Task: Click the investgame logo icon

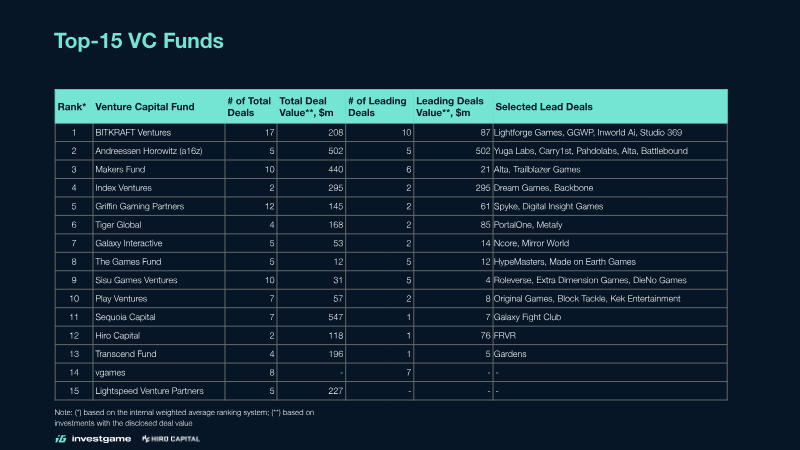Action: point(61,439)
